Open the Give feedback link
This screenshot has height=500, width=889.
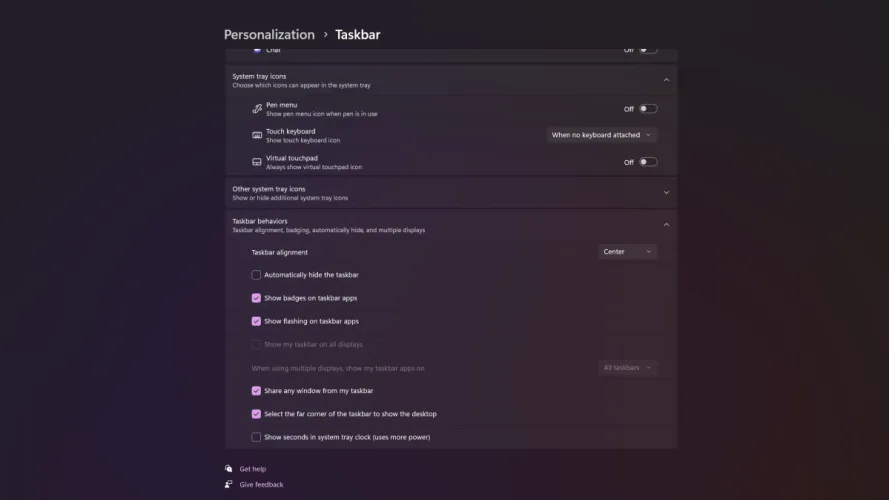click(x=261, y=484)
